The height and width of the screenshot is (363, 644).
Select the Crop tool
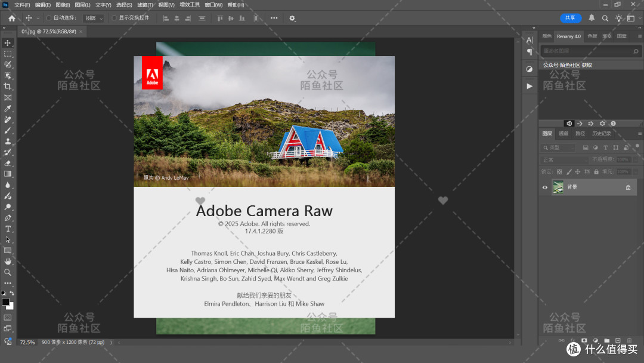coord(7,87)
